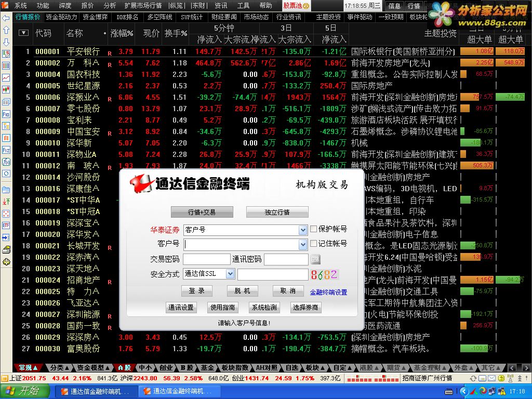Viewport: 532px width, 399px height.
Task: Open the soft keyboard icon beside password field
Action: pyautogui.click(x=315, y=260)
